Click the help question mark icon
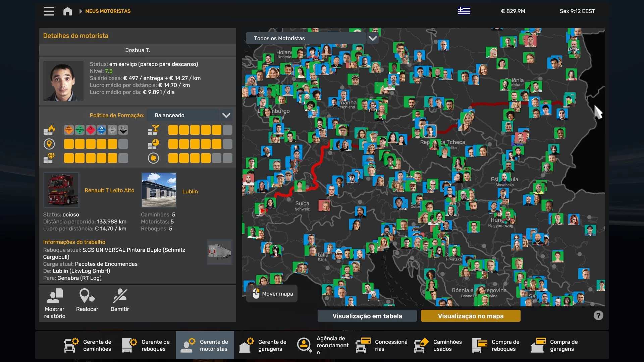644x362 pixels. pyautogui.click(x=598, y=315)
